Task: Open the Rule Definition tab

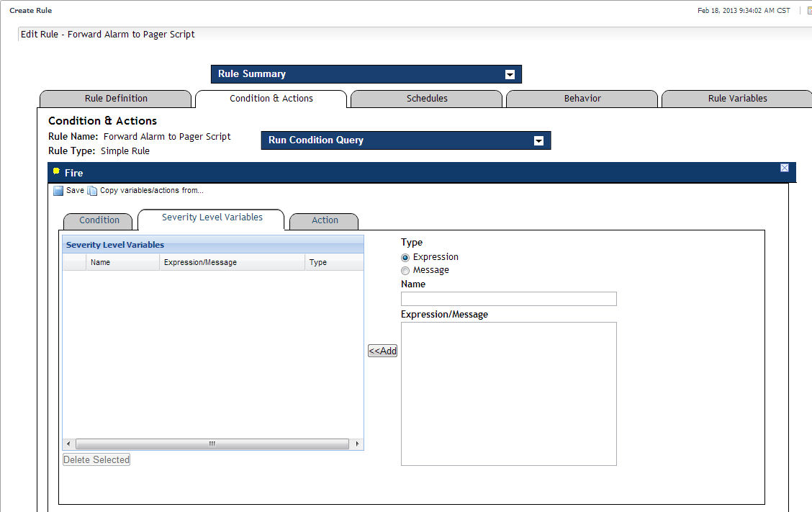Action: coord(116,99)
